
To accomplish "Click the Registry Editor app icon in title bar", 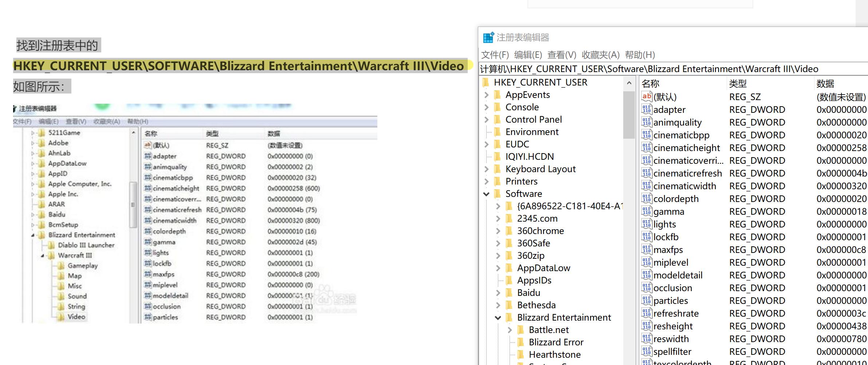I will tap(488, 37).
